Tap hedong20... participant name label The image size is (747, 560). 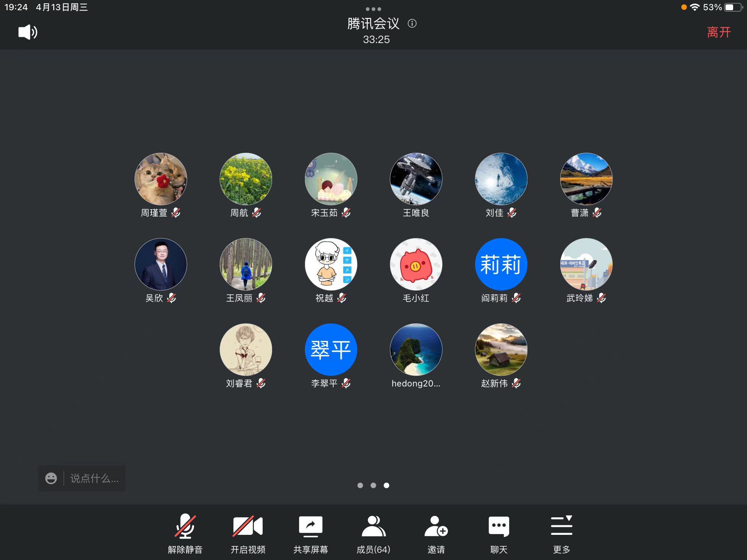(x=416, y=384)
